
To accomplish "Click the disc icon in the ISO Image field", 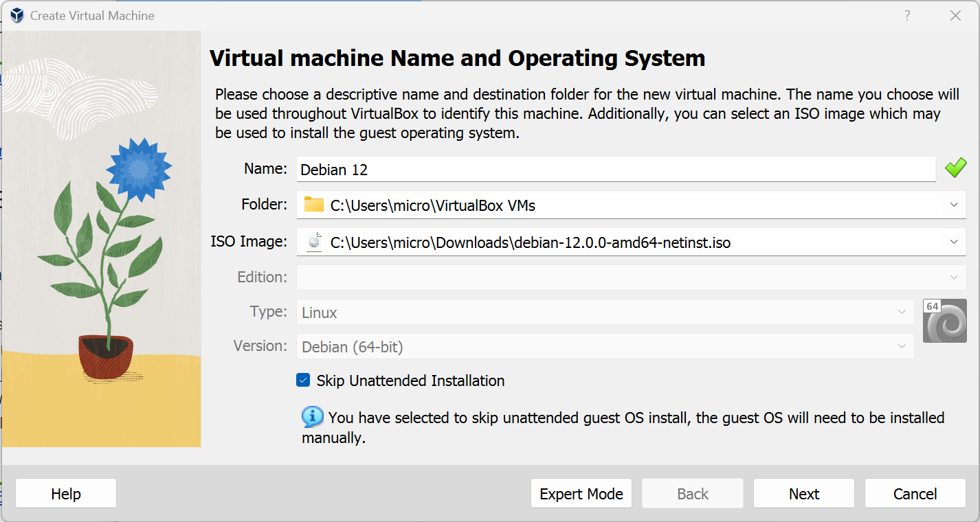I will click(314, 242).
